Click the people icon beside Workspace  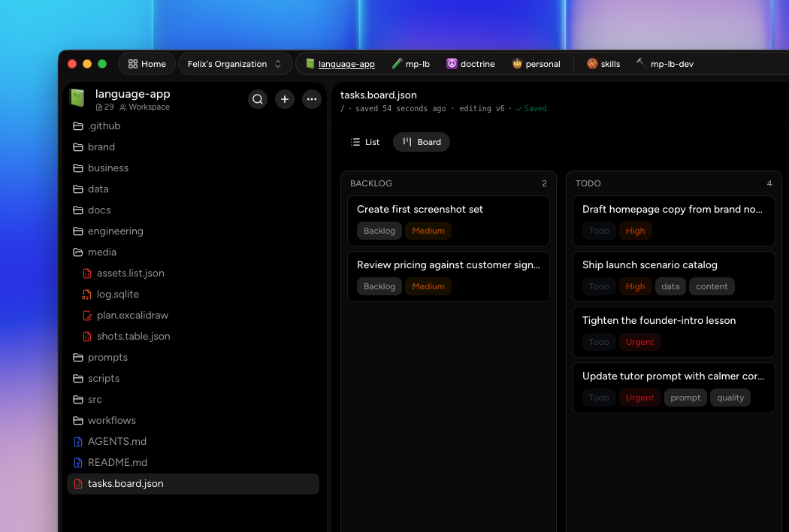122,107
